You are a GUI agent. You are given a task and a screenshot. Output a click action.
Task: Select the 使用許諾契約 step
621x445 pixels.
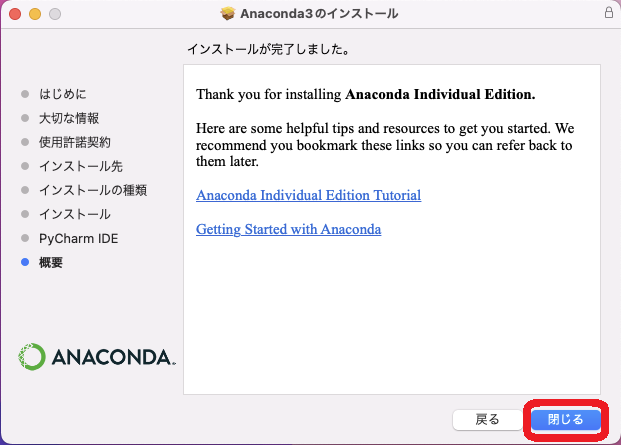75,142
